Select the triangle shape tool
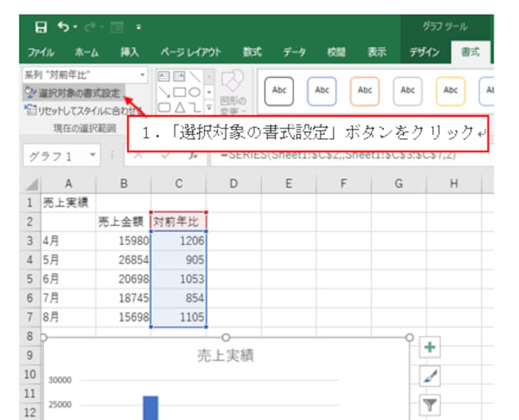 pyautogui.click(x=180, y=107)
